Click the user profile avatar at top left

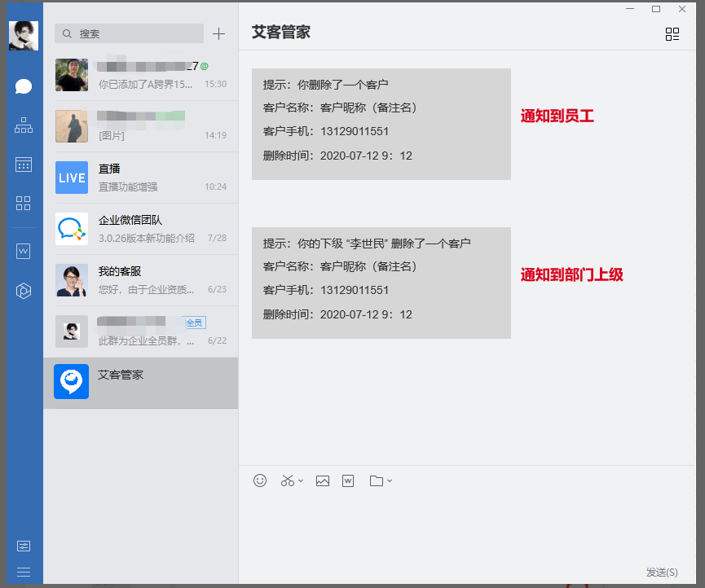(x=24, y=35)
